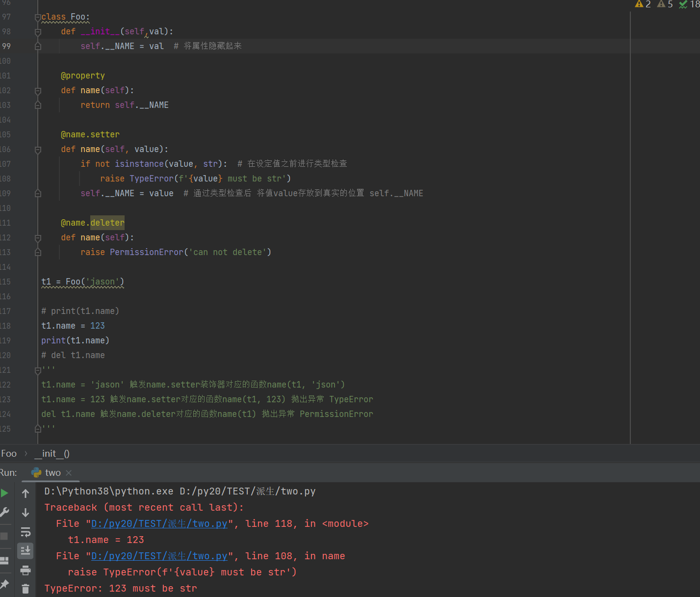Collapse the name deleter fold at line 112
Image resolution: width=700 pixels, height=597 pixels.
38,238
